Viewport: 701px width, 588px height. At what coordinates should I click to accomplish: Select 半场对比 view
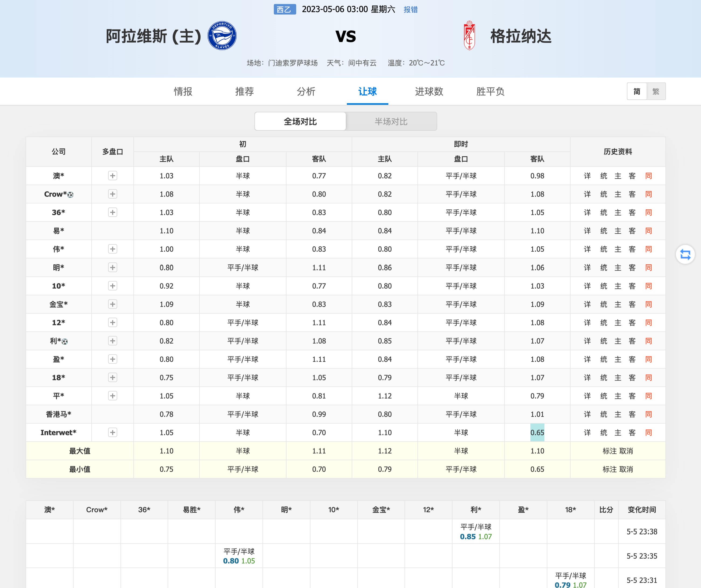coord(391,122)
